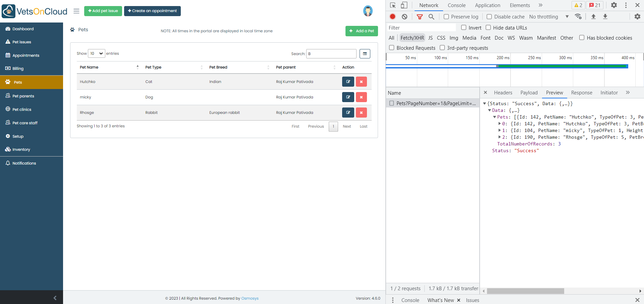Check the Disable cache option
644x304 pixels.
pyautogui.click(x=489, y=17)
